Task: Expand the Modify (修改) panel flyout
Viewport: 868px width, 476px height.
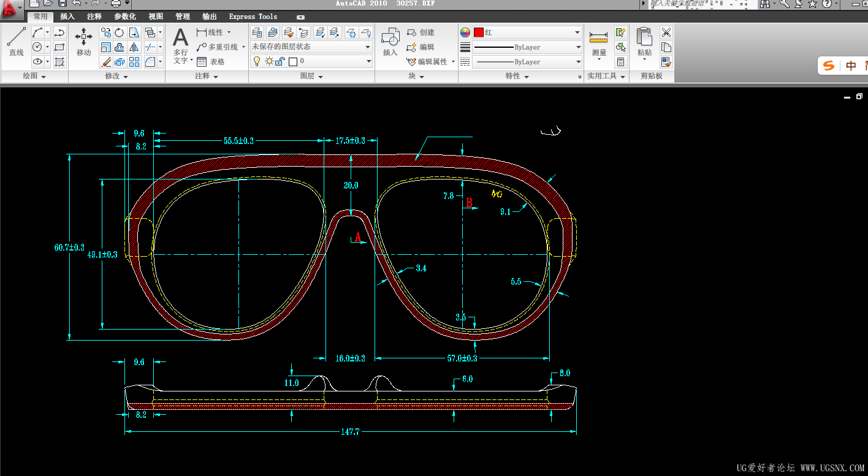Action: [116, 77]
